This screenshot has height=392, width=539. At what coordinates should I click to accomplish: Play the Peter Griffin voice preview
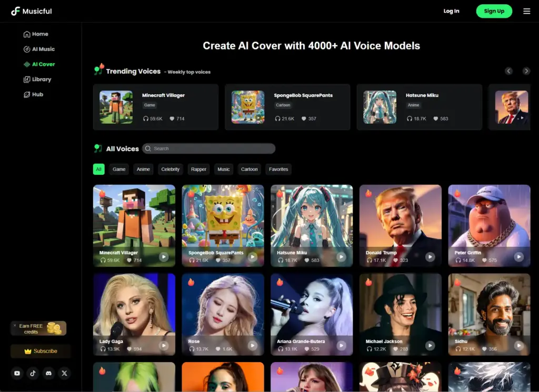pos(518,257)
